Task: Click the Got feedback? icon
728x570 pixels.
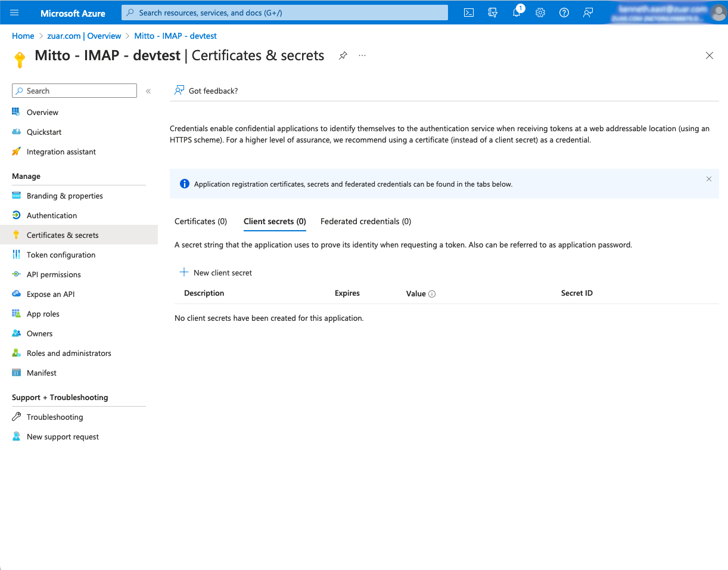Action: [179, 91]
